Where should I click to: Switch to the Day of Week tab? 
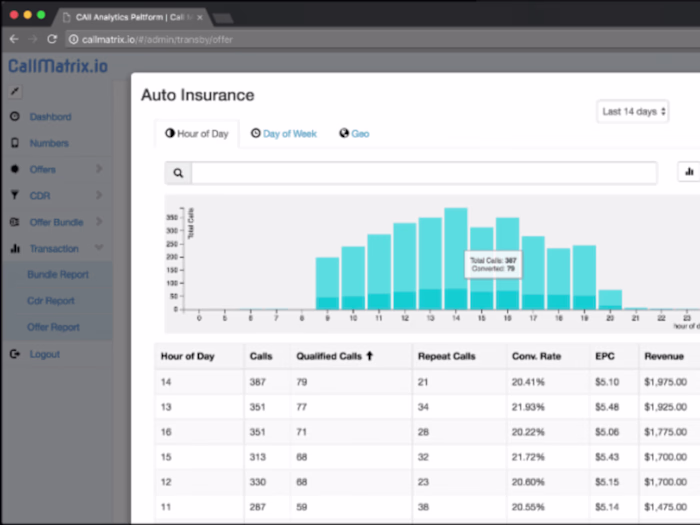284,133
